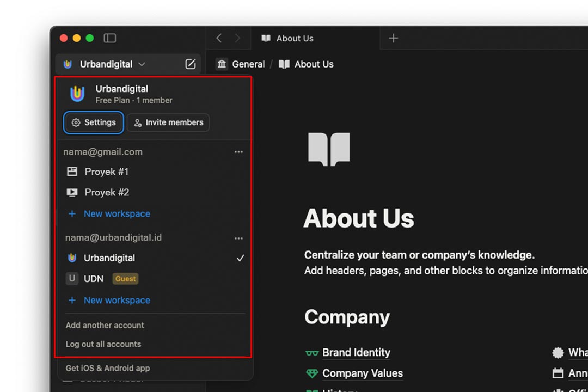This screenshot has width=588, height=392.
Task: Click Log out all accounts
Action: (x=103, y=344)
